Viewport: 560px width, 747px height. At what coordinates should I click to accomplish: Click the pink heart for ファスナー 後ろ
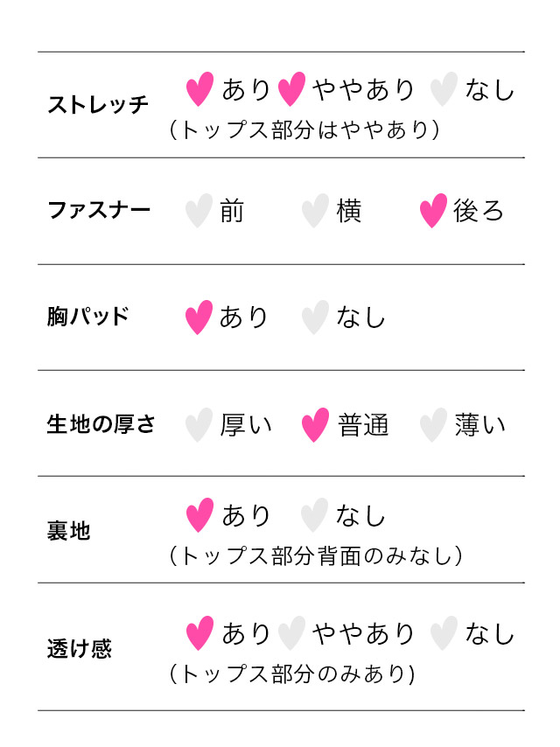433,211
